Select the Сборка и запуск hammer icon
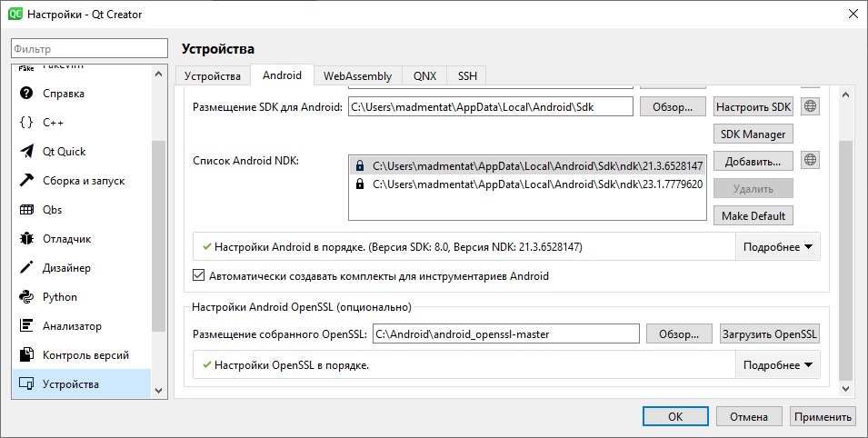This screenshot has width=868, height=438. (x=26, y=181)
